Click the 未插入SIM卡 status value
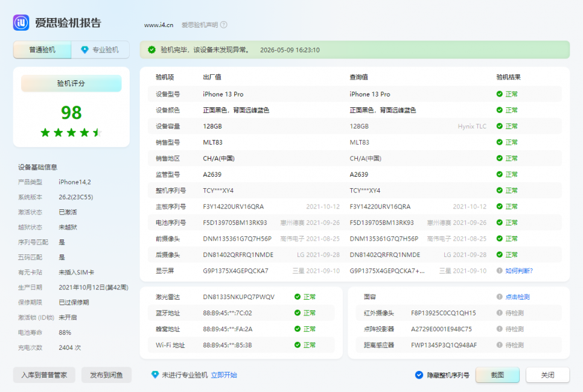This screenshot has height=392, width=583. (76, 273)
